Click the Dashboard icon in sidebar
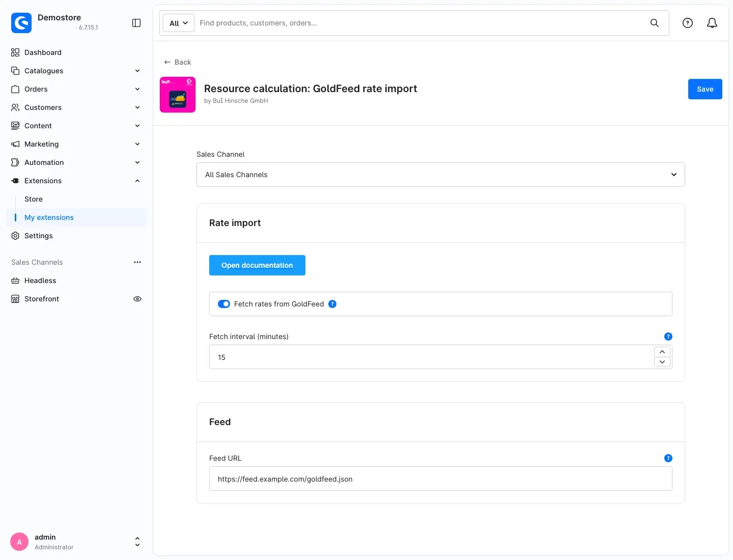This screenshot has height=560, width=733. pyautogui.click(x=15, y=52)
